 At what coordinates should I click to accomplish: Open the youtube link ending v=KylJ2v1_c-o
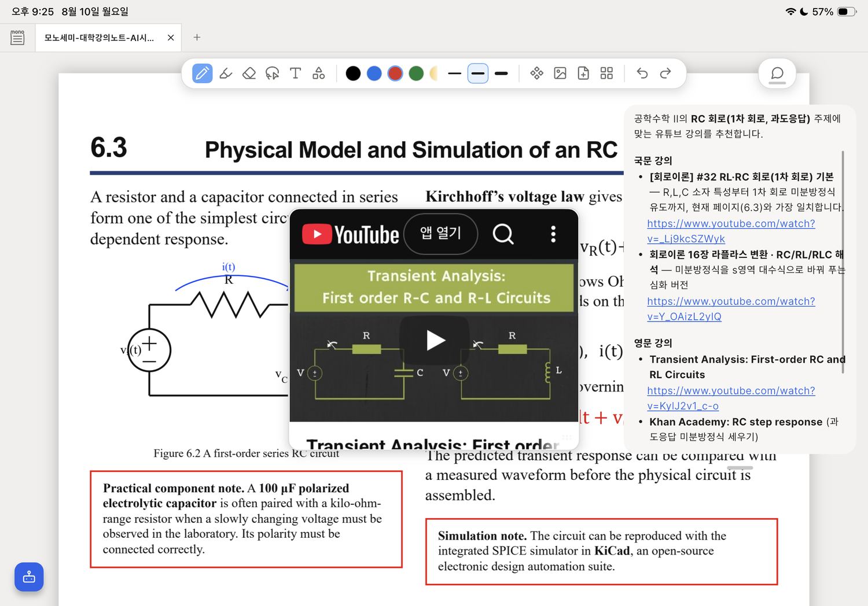tap(731, 398)
